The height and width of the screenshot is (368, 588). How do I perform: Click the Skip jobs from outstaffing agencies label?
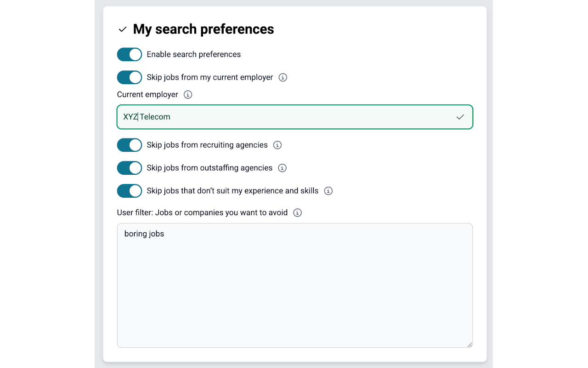[x=209, y=168]
